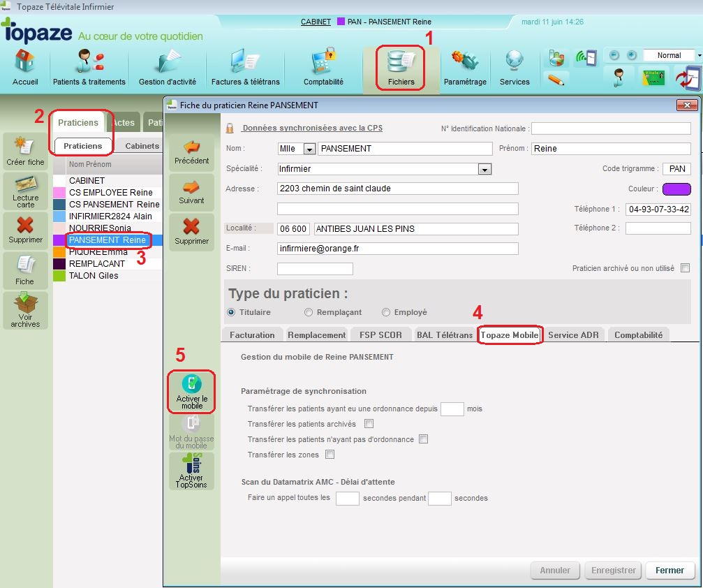703x588 pixels.
Task: Click the CABINET link in header
Action: pos(316,22)
